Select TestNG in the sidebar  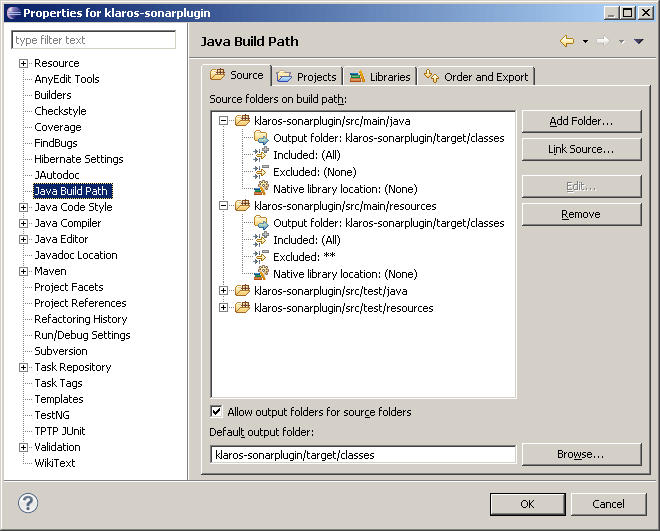tap(52, 415)
